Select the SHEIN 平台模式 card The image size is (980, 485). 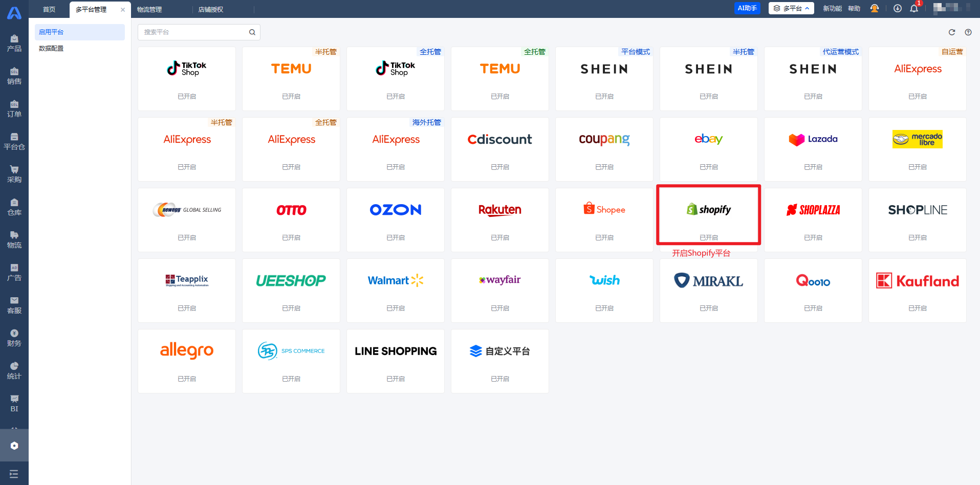pyautogui.click(x=604, y=79)
